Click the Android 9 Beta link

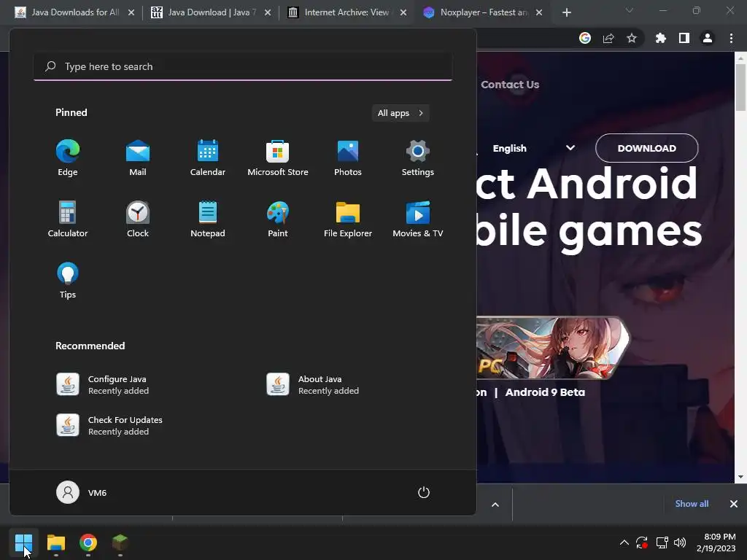(545, 392)
